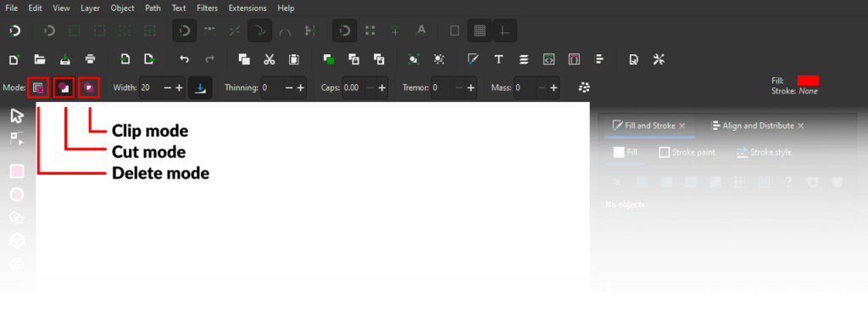Click the Caps input field
Screen dimensions: 868x331
(353, 87)
